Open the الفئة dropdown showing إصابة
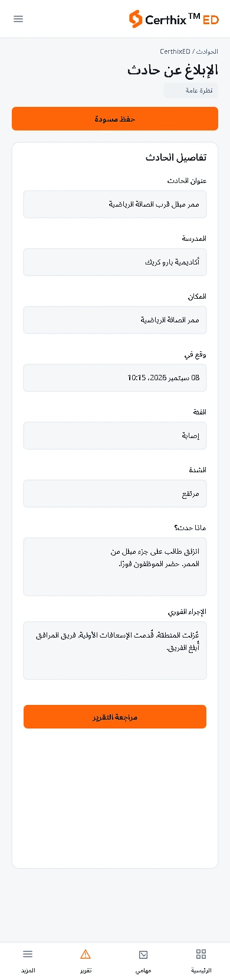This screenshot has width=230, height=980. [x=115, y=436]
